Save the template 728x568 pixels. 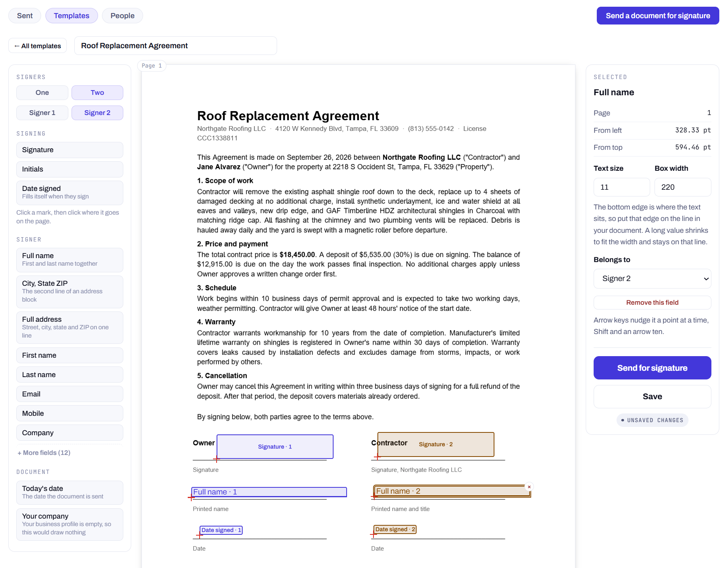click(x=652, y=397)
